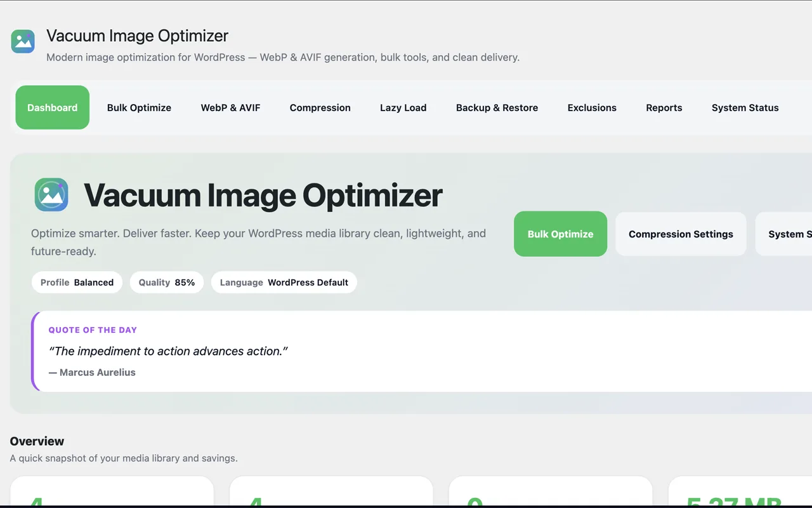
Task: Click the 'Optimize smarter. Deliver faster.' tagline
Action: click(258, 242)
